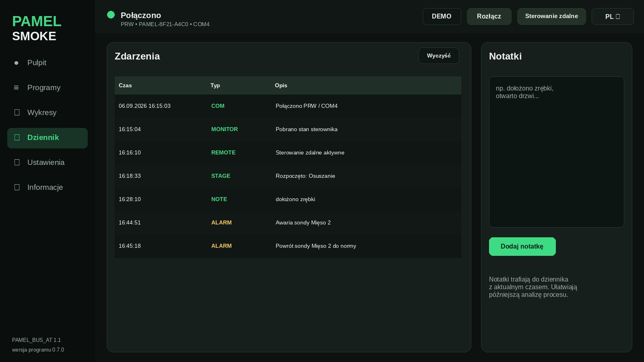Image resolution: width=644 pixels, height=362 pixels.
Task: Click 'Pobrano stan sterownika' description
Action: point(306,130)
